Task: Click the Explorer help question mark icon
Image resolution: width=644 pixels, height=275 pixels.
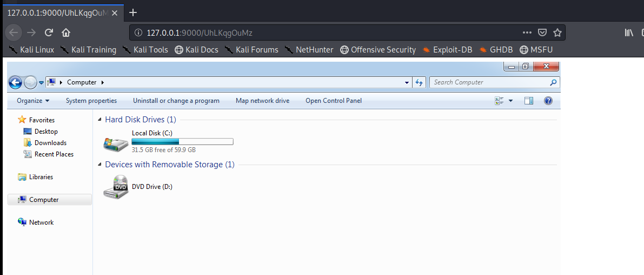Action: pyautogui.click(x=548, y=101)
